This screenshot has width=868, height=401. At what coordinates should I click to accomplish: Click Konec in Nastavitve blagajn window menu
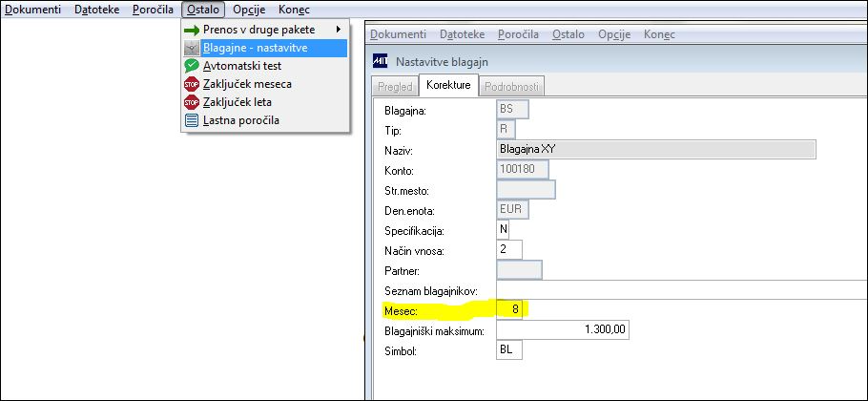[x=659, y=34]
